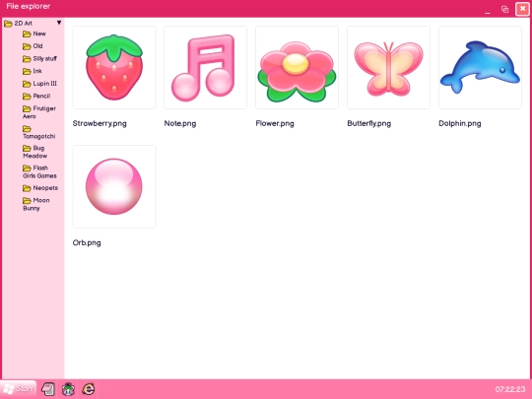Viewport: 532px width, 399px height.
Task: Open the Tamagotchi folder
Action: (x=39, y=132)
